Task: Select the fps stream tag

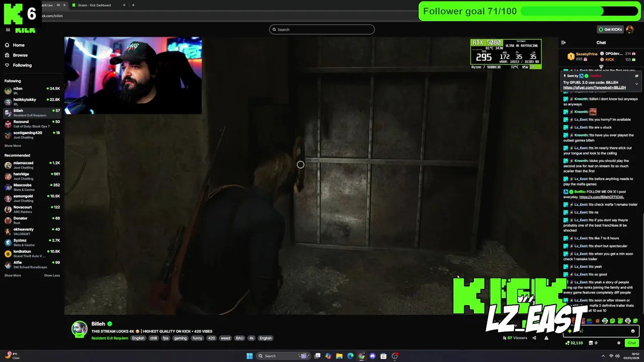Action: tap(166, 338)
